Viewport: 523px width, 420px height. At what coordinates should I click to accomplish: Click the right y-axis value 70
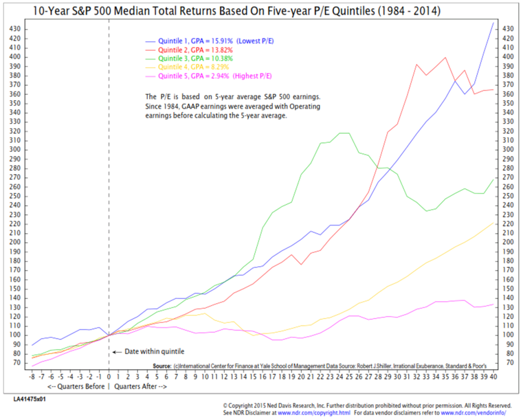(509, 363)
